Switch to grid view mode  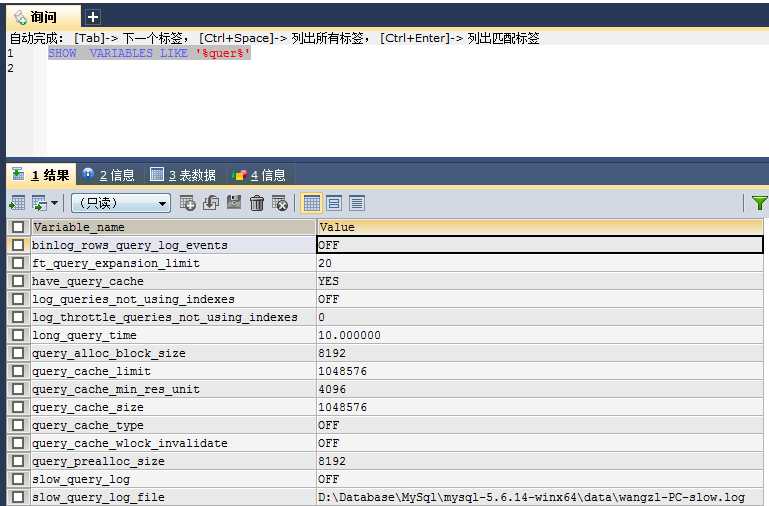(311, 202)
